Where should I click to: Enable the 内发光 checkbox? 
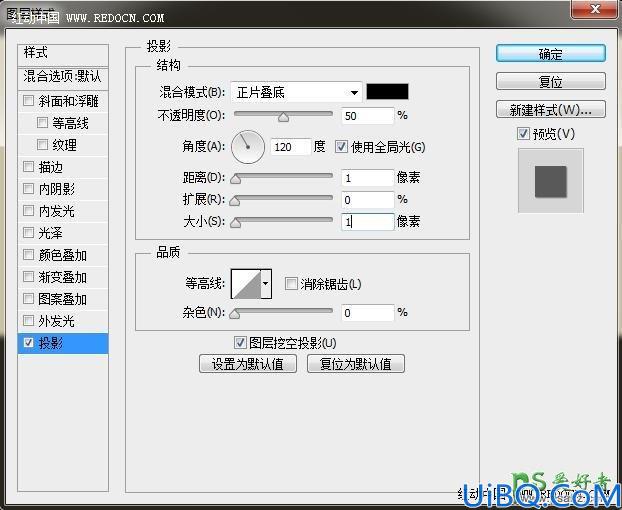(x=29, y=211)
